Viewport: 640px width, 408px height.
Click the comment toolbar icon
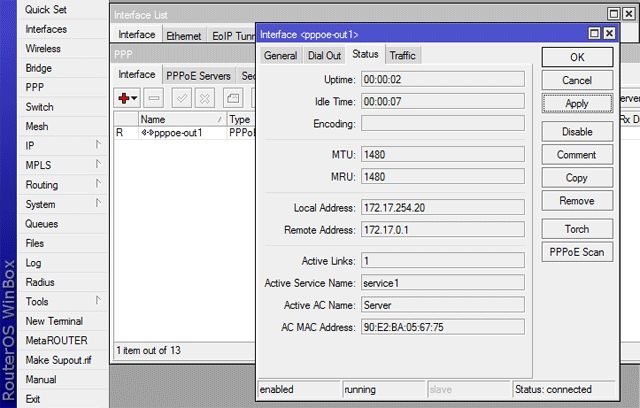pos(232,98)
